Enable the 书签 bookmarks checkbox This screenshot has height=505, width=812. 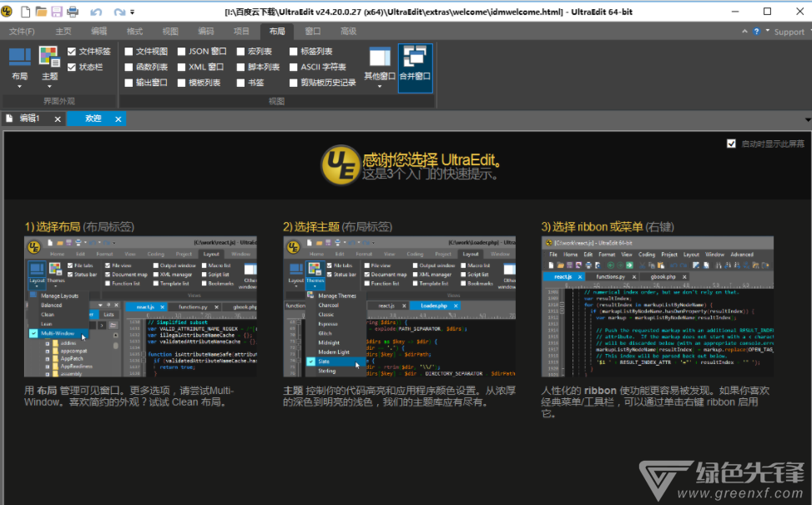click(241, 83)
